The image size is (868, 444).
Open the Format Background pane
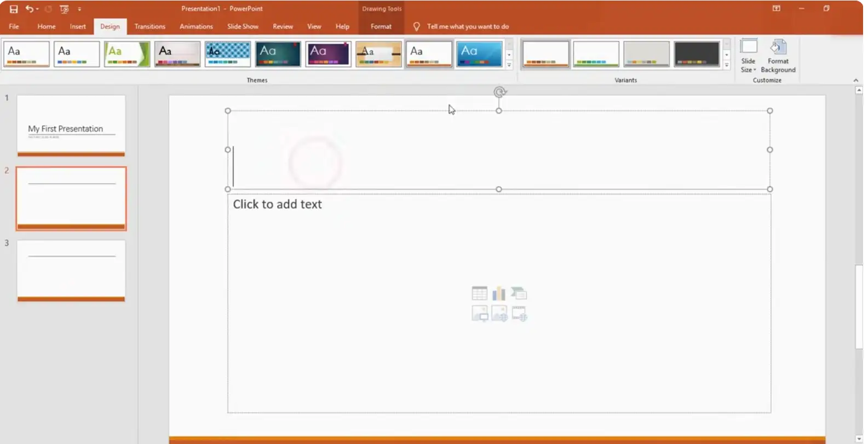[778, 56]
